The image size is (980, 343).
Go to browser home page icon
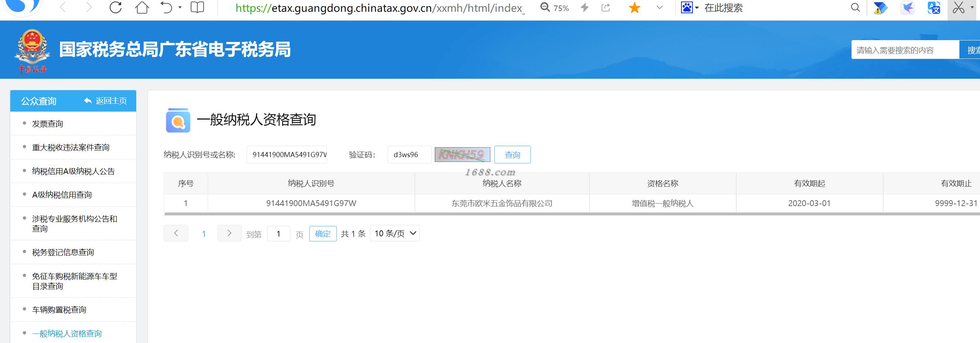(x=142, y=8)
